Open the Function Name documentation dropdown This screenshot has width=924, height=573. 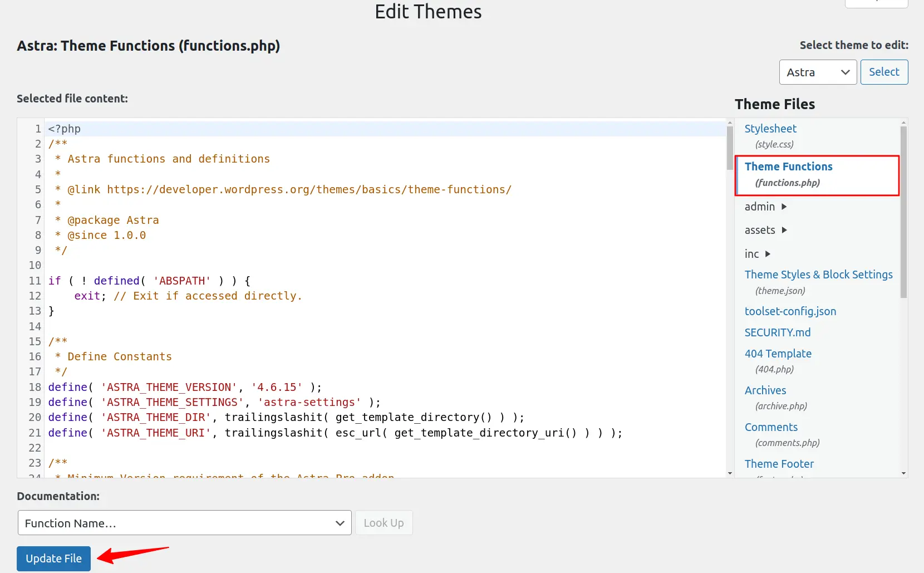click(185, 523)
